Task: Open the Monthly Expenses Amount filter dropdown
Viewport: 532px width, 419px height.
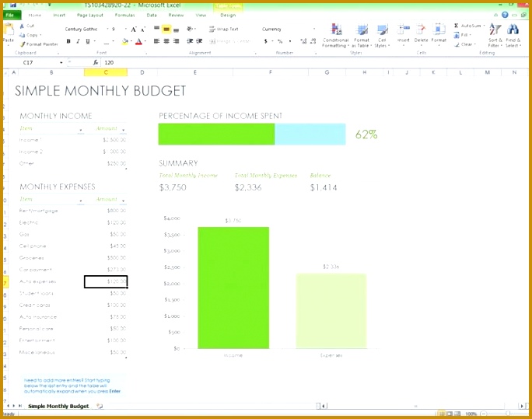Action: (123, 201)
